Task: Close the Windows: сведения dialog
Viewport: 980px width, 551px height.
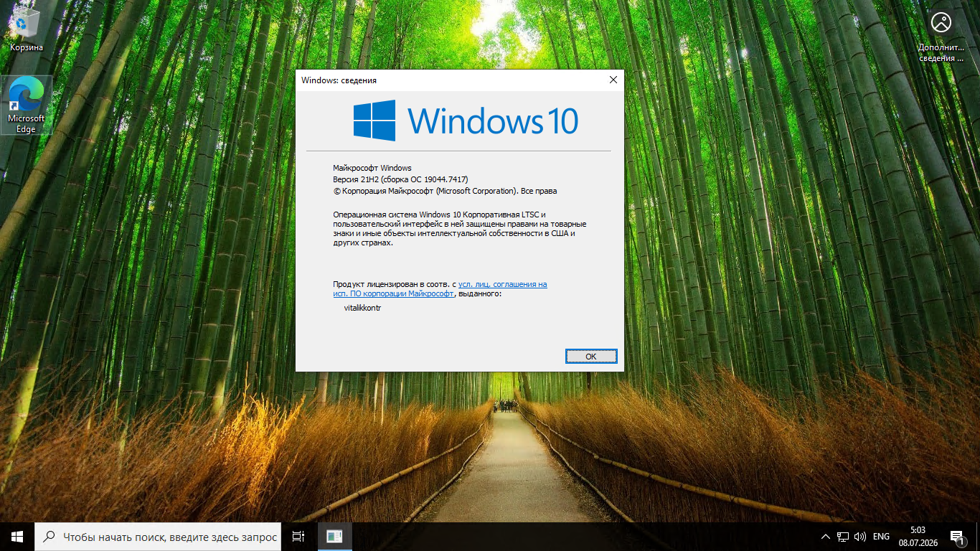Action: click(x=613, y=80)
